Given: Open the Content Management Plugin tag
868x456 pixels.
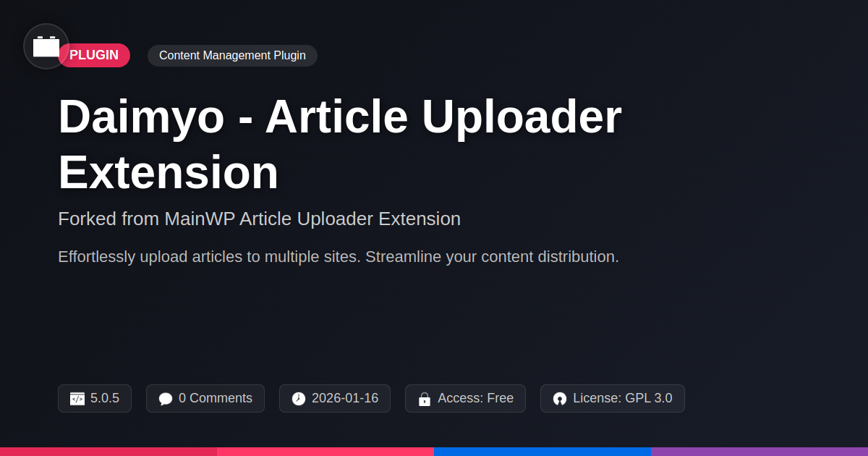Looking at the screenshot, I should click(x=232, y=56).
